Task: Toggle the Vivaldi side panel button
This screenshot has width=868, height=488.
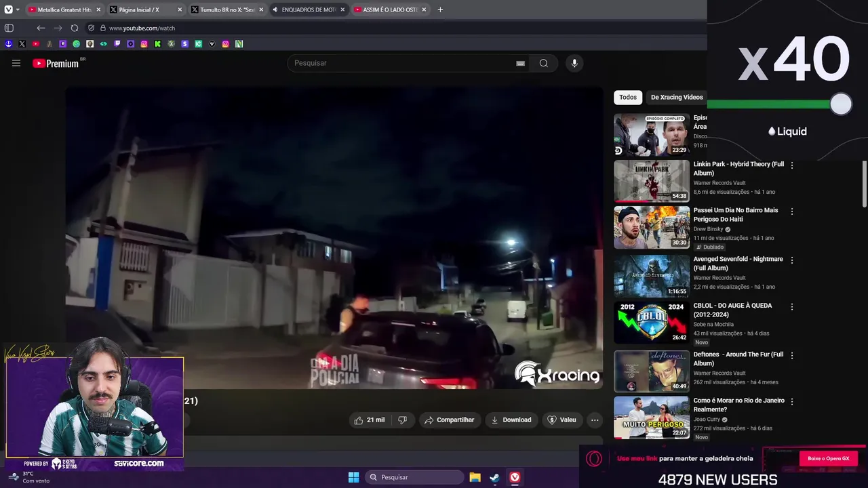Action: pyautogui.click(x=9, y=28)
